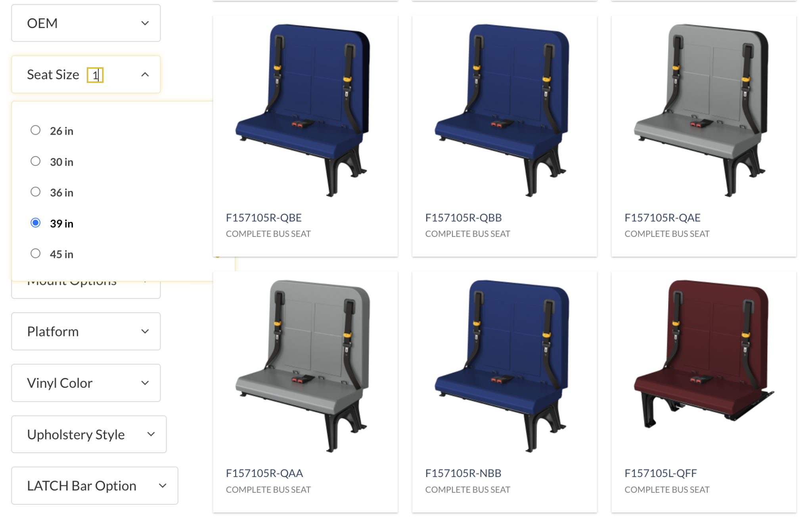Choose the 36 in radio button
812x517 pixels.
point(36,192)
